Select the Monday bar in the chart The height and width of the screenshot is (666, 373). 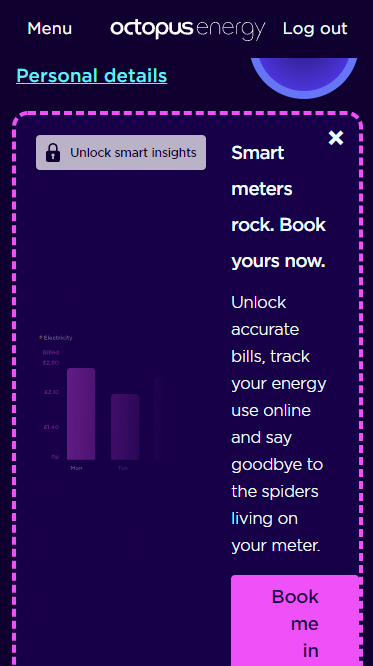(81, 414)
